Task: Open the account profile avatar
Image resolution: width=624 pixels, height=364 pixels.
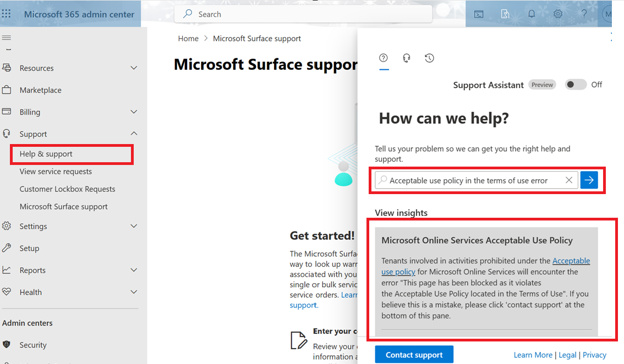Action: [x=607, y=14]
